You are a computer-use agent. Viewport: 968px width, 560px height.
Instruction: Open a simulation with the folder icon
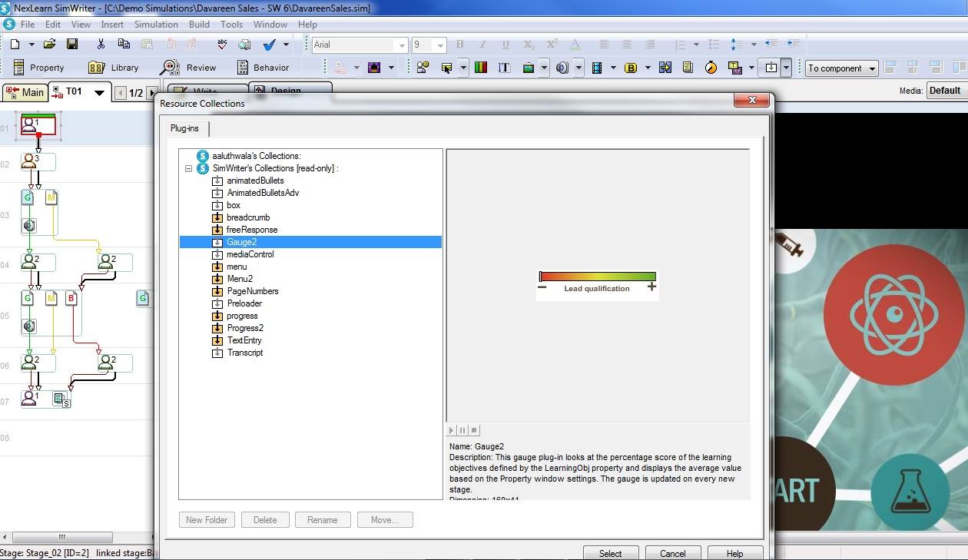pyautogui.click(x=49, y=45)
